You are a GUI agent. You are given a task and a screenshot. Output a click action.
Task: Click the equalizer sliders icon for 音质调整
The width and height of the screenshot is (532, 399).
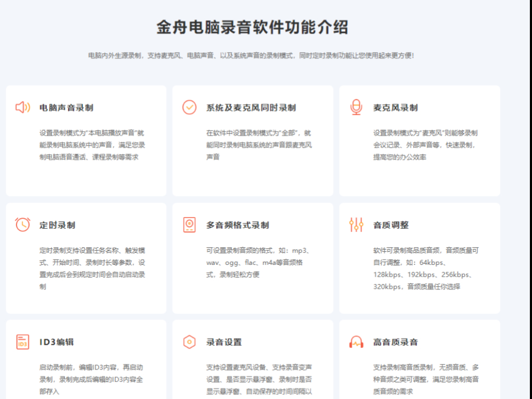coord(356,225)
